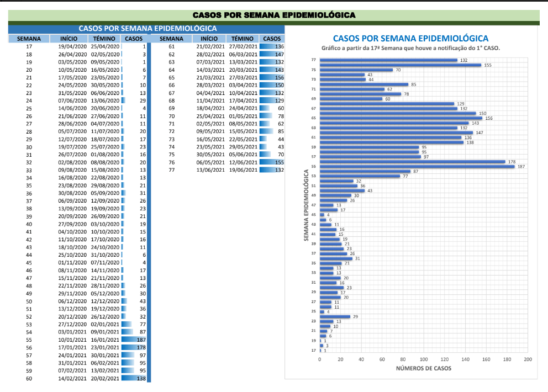The image size is (548, 392).
Task: Click the blue table title header bar
Action: point(147,29)
